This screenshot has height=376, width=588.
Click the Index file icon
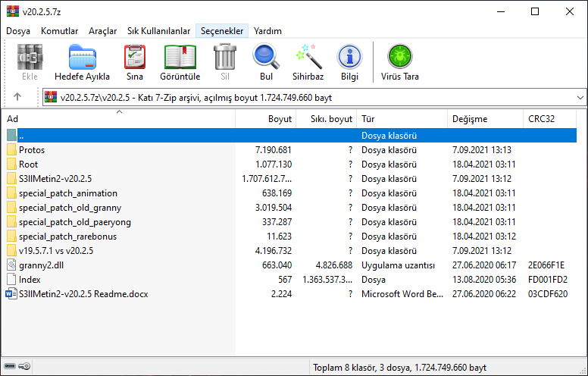click(11, 279)
